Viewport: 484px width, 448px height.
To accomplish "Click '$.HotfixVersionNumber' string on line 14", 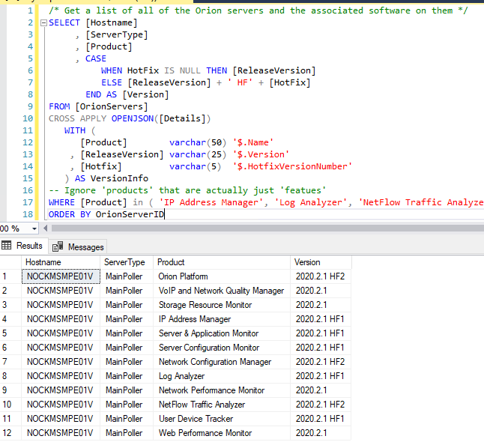I will pyautogui.click(x=292, y=166).
